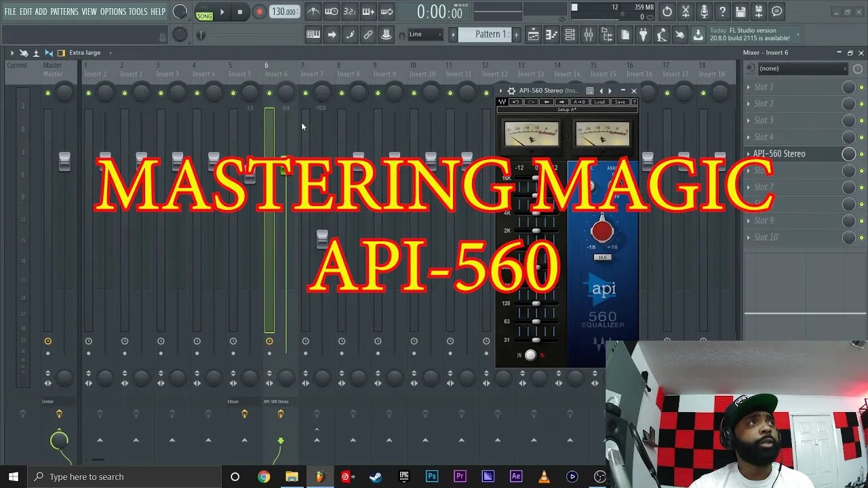Viewport: 868px width, 488px height.
Task: Mute Insert 1 with green LED
Action: [x=88, y=93]
